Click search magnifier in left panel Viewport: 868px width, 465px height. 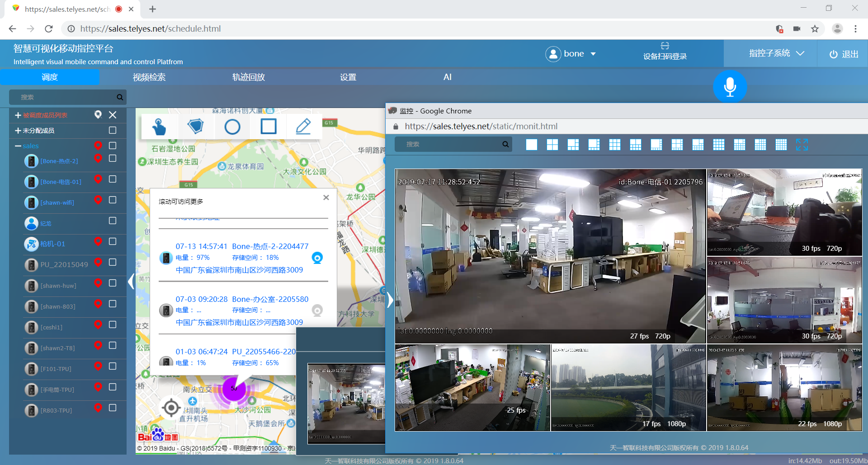[120, 97]
